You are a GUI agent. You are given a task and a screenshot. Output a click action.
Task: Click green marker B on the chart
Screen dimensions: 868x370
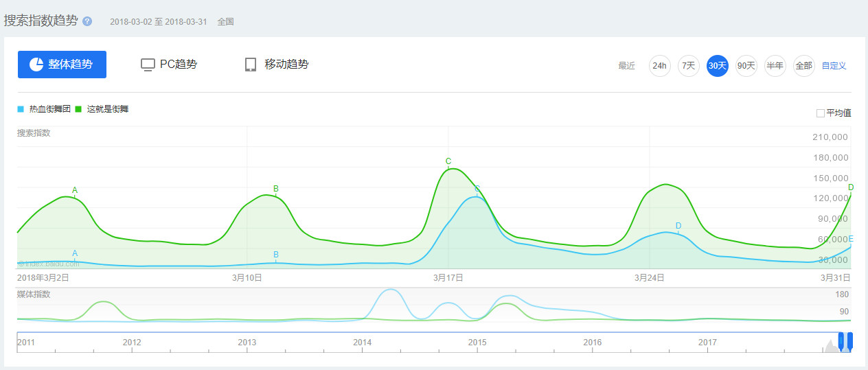pyautogui.click(x=276, y=188)
